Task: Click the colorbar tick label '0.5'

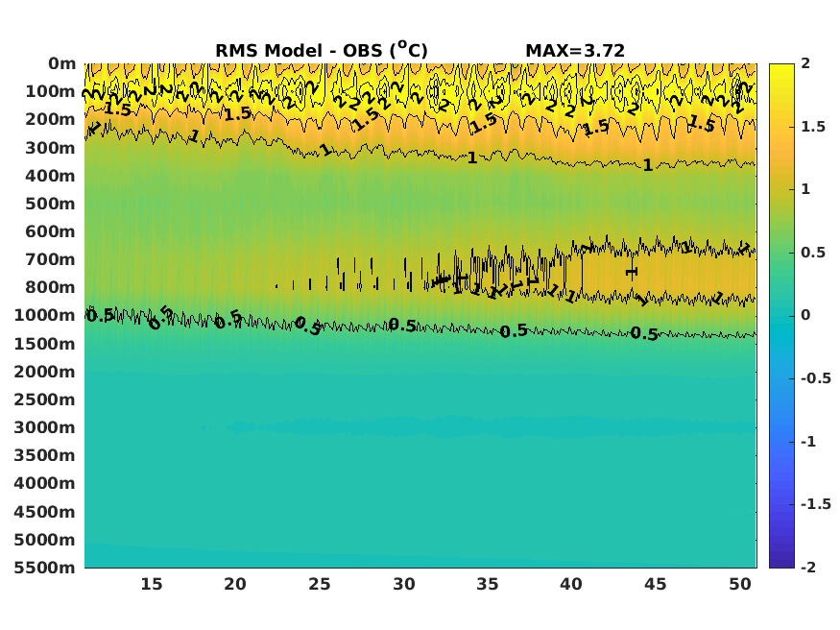Action: [x=813, y=253]
